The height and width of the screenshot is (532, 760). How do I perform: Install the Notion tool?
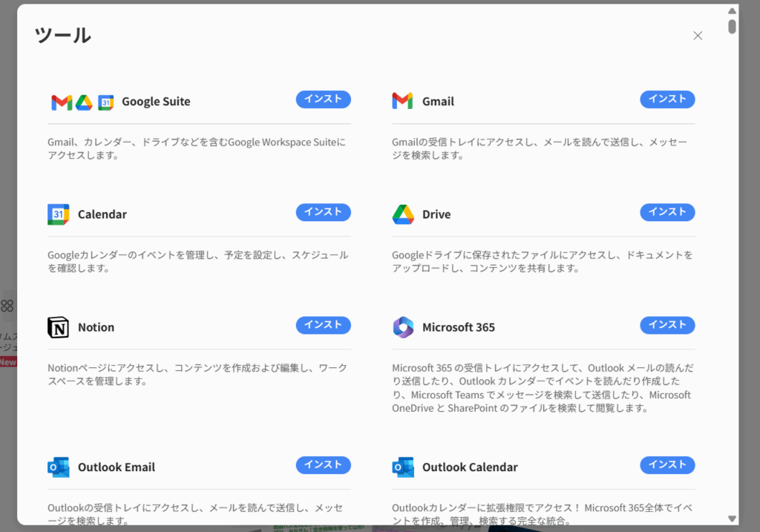point(323,325)
